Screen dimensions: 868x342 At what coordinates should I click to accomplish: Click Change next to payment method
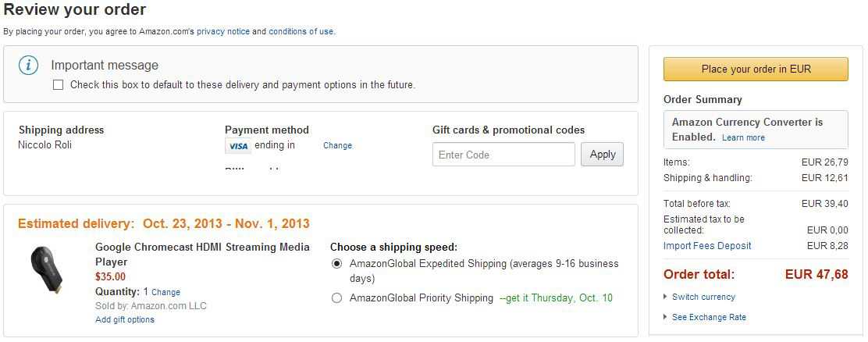337,145
